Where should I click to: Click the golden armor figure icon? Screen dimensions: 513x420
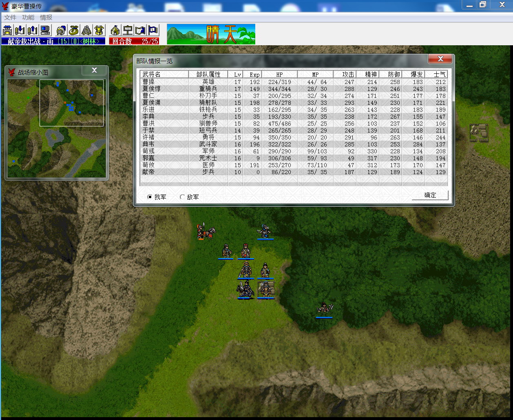99,30
